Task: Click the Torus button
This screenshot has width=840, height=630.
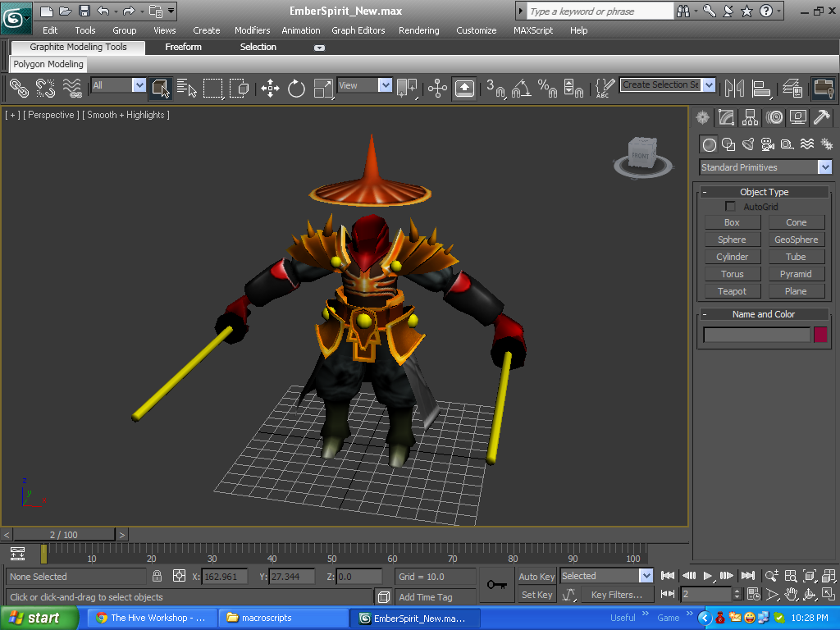Action: pos(732,274)
